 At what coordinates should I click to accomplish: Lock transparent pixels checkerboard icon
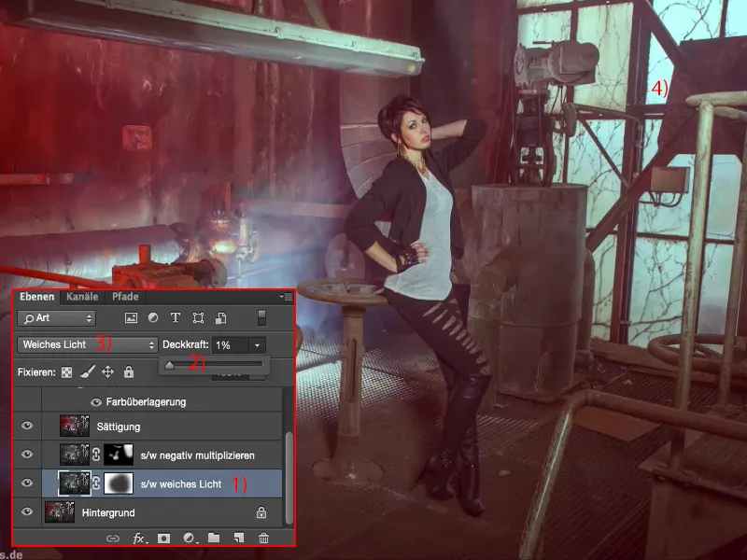pos(66,371)
